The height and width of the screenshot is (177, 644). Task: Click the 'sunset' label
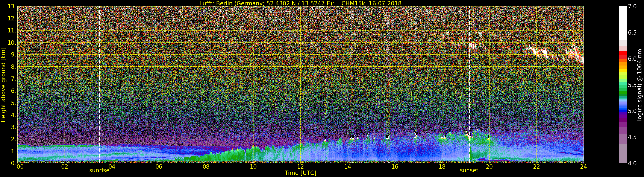[x=469, y=171]
